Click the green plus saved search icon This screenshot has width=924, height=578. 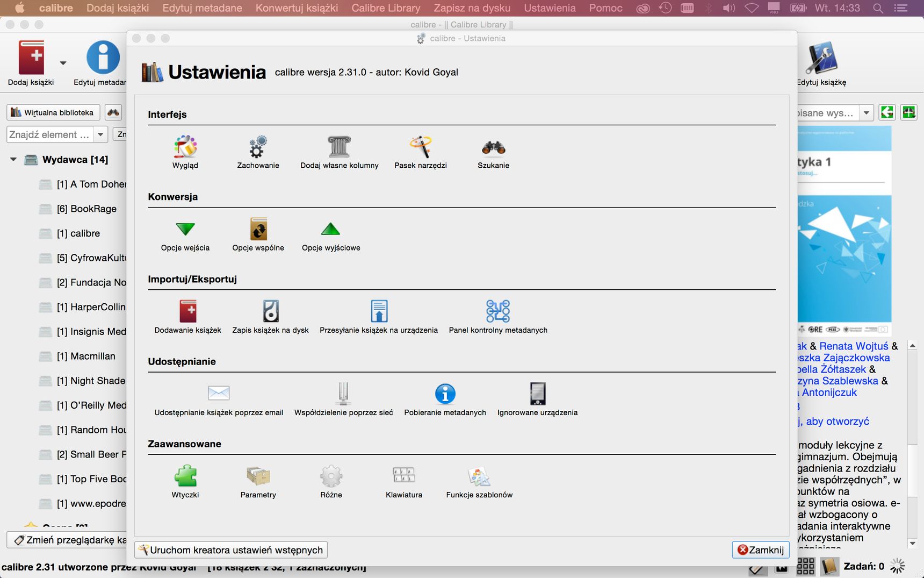pyautogui.click(x=908, y=112)
